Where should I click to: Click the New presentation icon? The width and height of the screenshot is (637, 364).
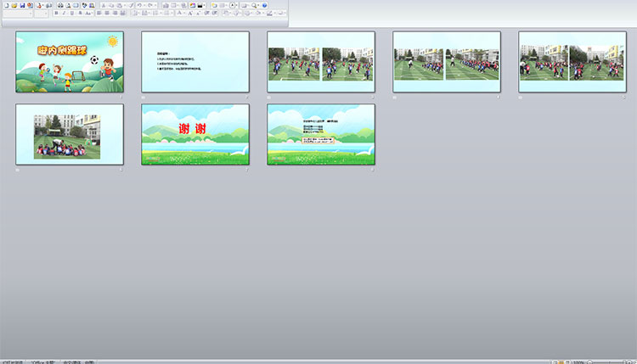(x=7, y=5)
